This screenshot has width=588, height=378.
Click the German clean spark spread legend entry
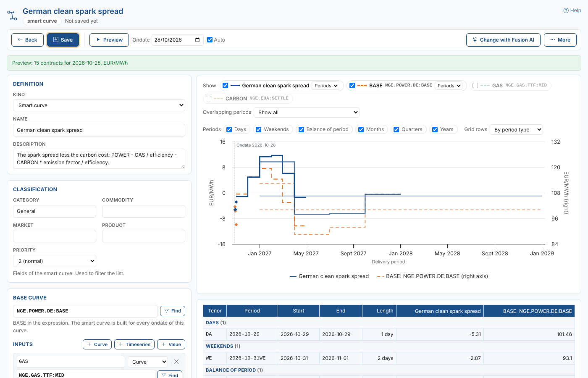pos(329,276)
